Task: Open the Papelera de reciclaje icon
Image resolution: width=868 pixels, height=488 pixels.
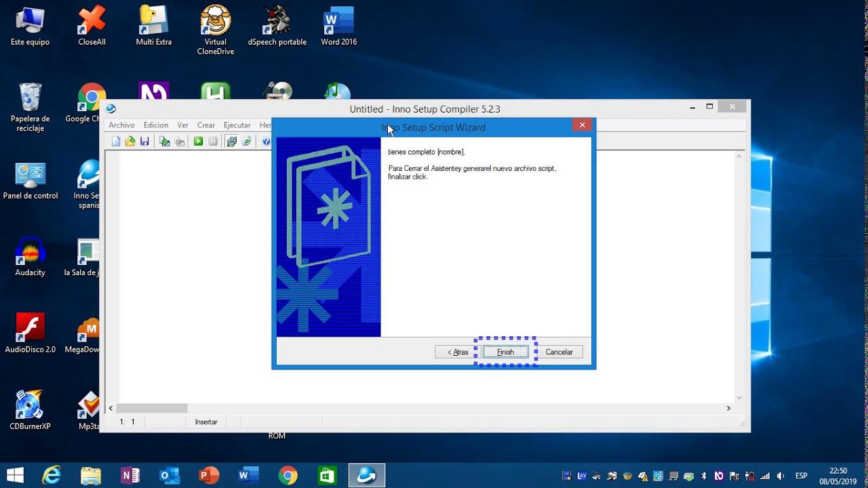Action: [30, 108]
